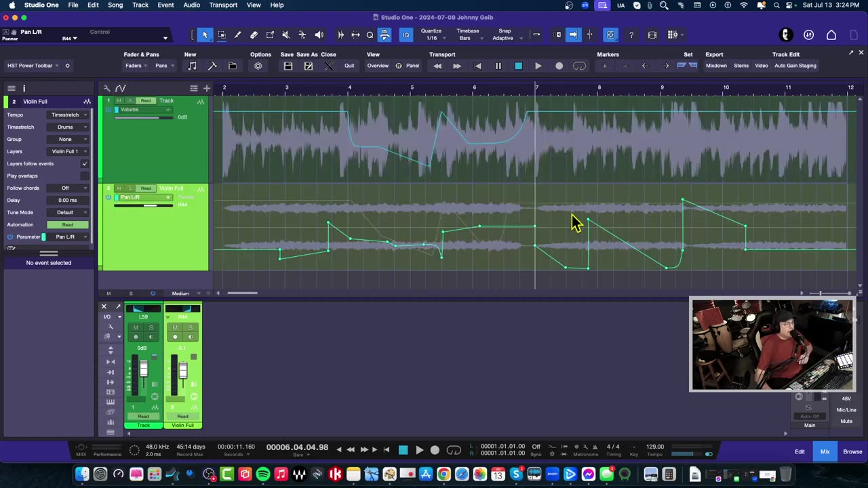Add track with the plus icon
Image resolution: width=868 pixels, height=488 pixels.
(207, 88)
